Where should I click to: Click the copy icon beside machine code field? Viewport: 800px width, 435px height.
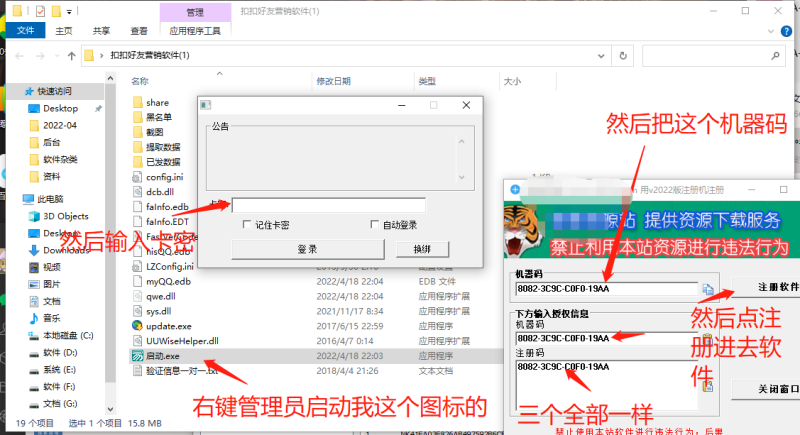(708, 290)
